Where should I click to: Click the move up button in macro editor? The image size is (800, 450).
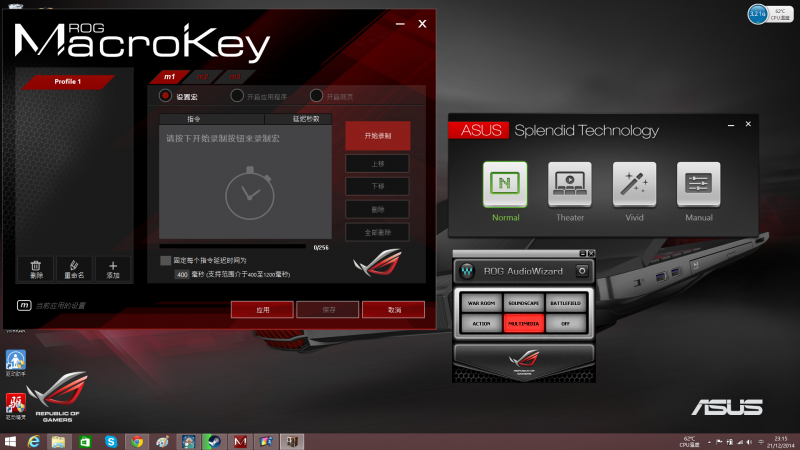[378, 164]
